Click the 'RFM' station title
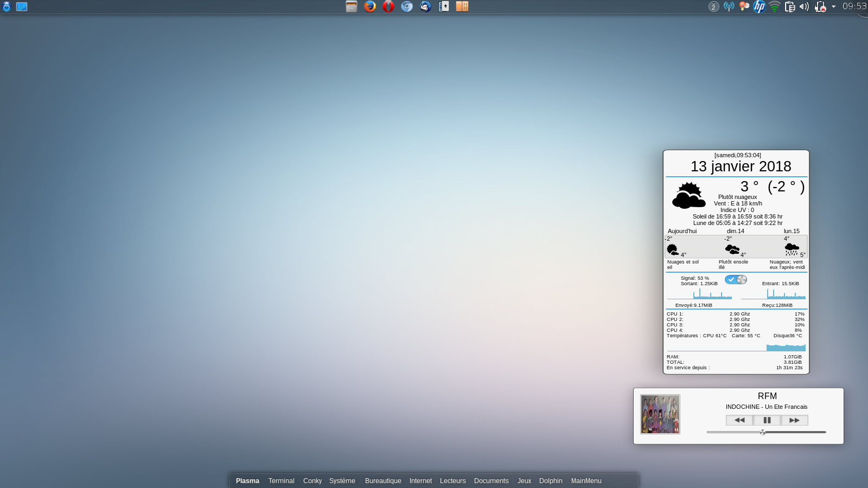This screenshot has width=868, height=488. 767,396
